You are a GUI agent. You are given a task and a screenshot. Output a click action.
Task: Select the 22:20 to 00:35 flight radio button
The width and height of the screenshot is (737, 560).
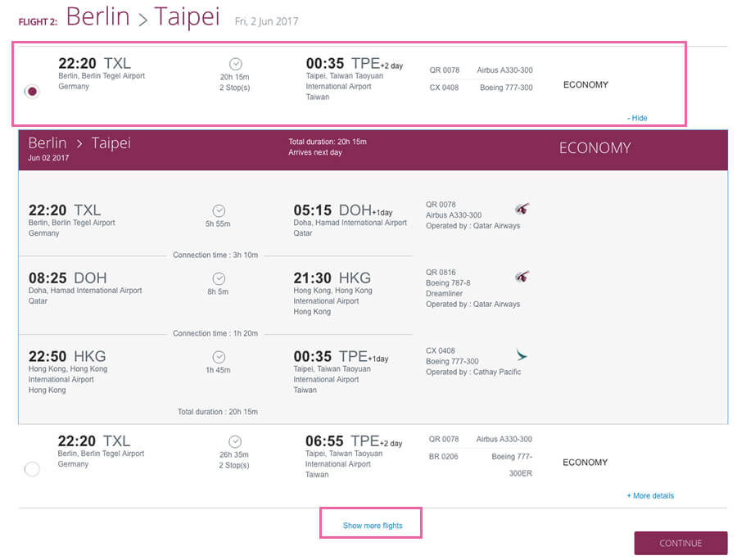pyautogui.click(x=32, y=91)
